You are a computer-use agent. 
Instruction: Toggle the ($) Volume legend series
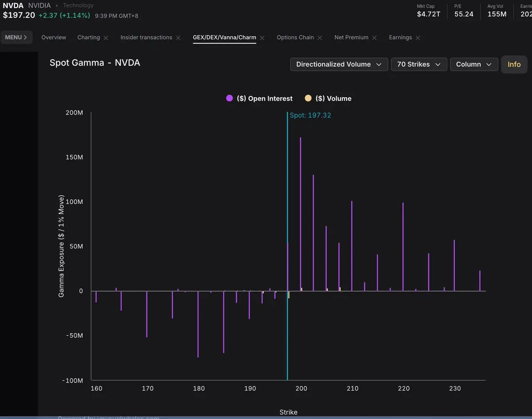tap(328, 98)
